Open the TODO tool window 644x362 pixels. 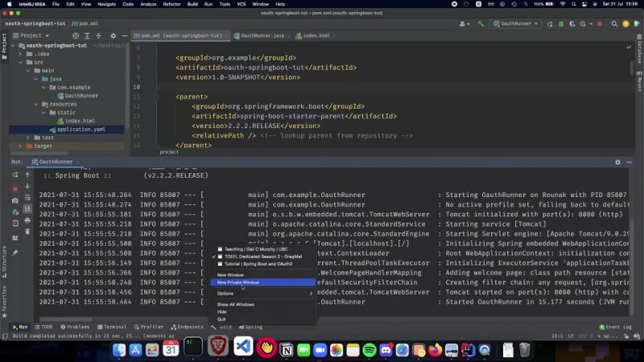click(44, 327)
